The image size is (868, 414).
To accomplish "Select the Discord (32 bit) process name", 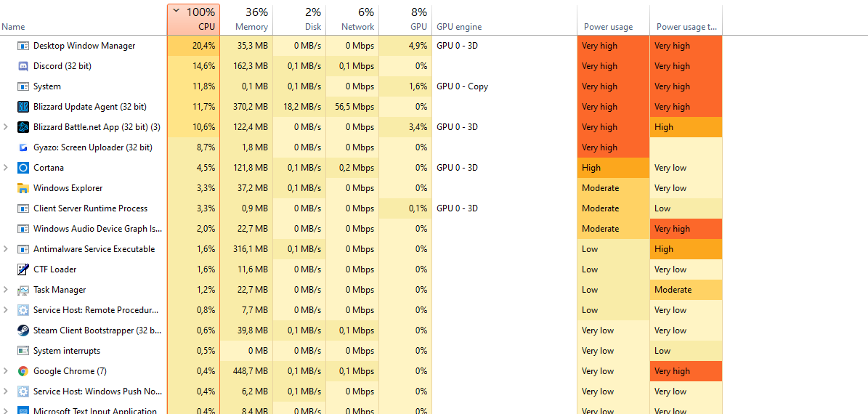I will coord(62,66).
